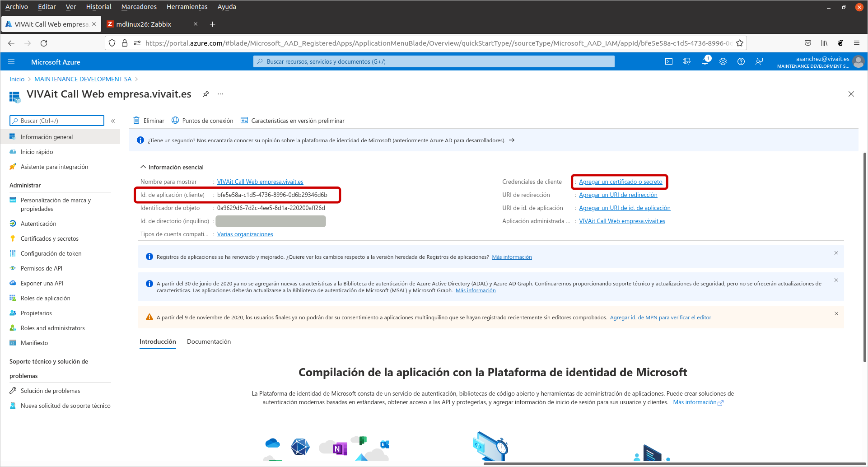The height and width of the screenshot is (467, 868).
Task: Open the help question mark icon
Action: 741,62
